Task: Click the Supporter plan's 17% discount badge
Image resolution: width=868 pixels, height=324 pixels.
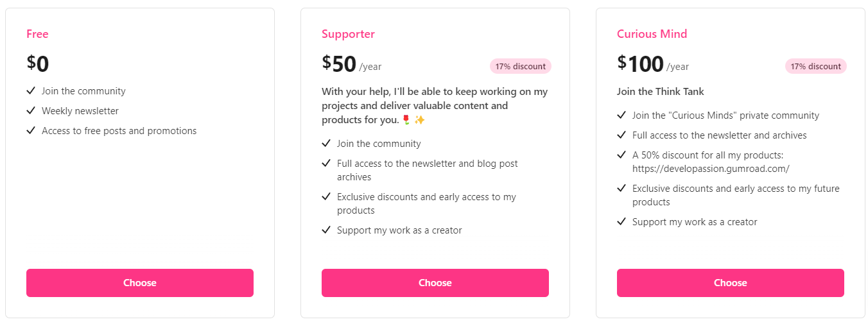Action: (x=520, y=66)
